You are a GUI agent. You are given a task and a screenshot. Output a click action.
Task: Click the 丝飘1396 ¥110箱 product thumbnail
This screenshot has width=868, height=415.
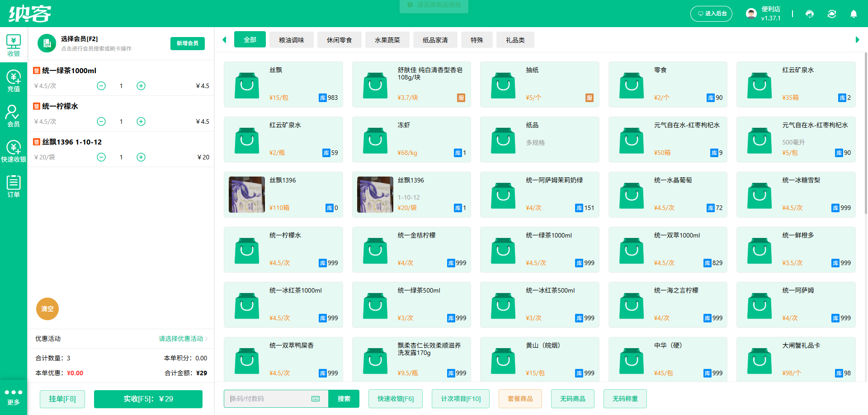click(x=247, y=195)
